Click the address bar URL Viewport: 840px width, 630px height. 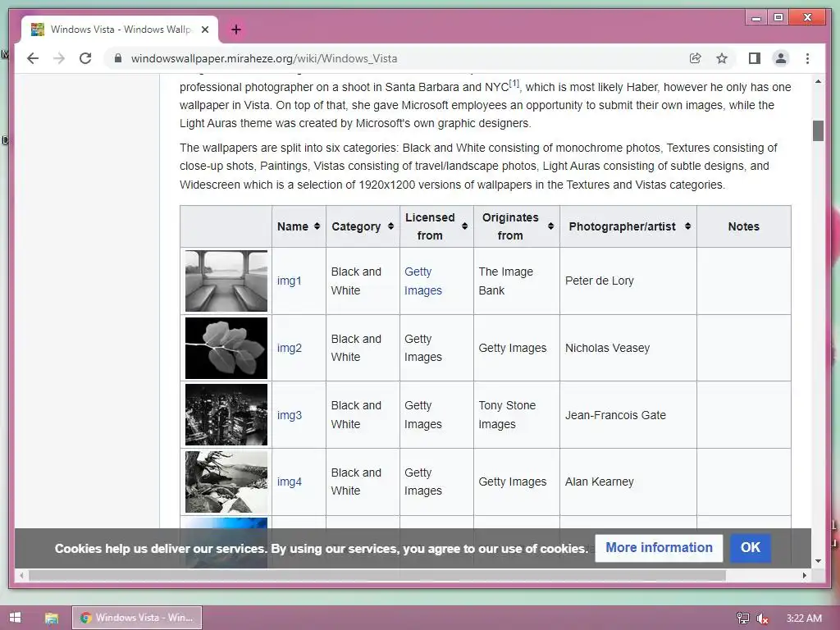pos(263,58)
